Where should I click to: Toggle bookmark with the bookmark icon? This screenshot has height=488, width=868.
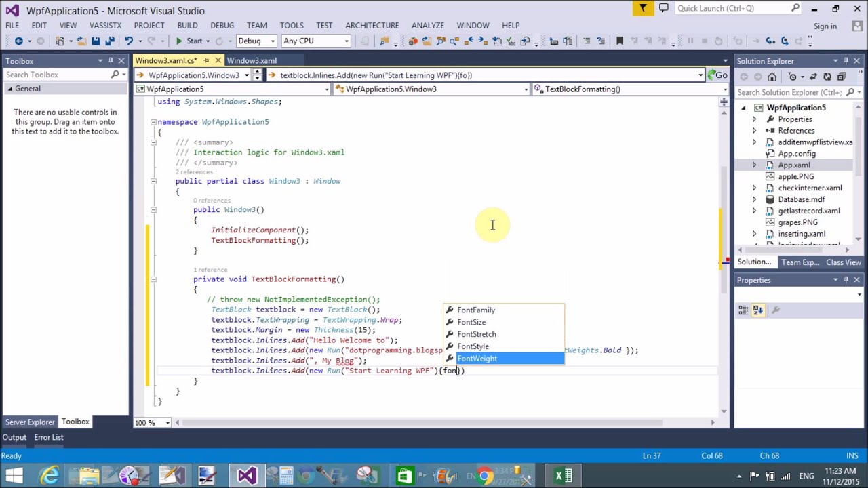pyautogui.click(x=619, y=41)
